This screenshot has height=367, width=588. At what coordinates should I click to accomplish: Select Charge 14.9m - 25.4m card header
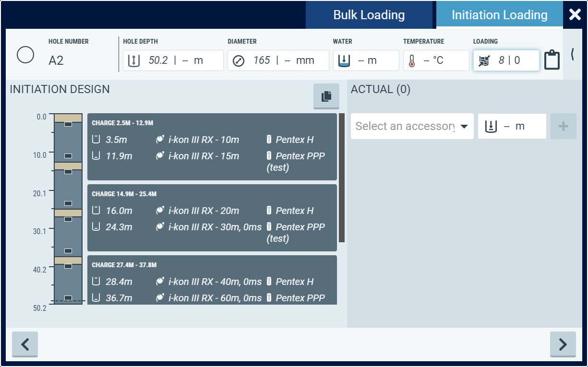(x=124, y=194)
